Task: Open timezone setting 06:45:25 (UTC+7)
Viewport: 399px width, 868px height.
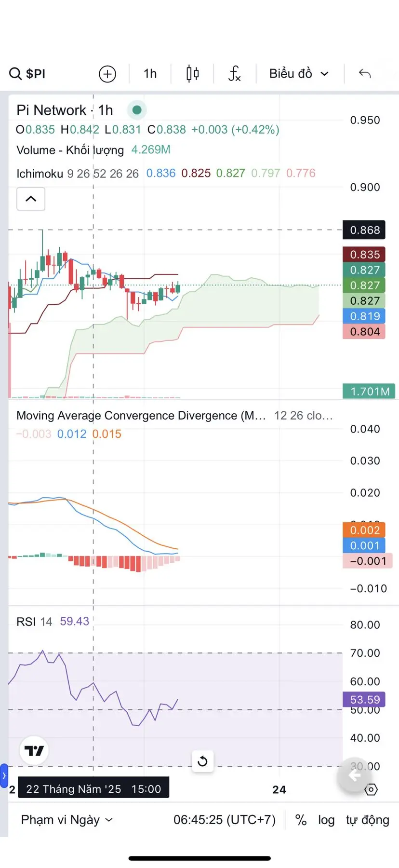Action: 225,820
